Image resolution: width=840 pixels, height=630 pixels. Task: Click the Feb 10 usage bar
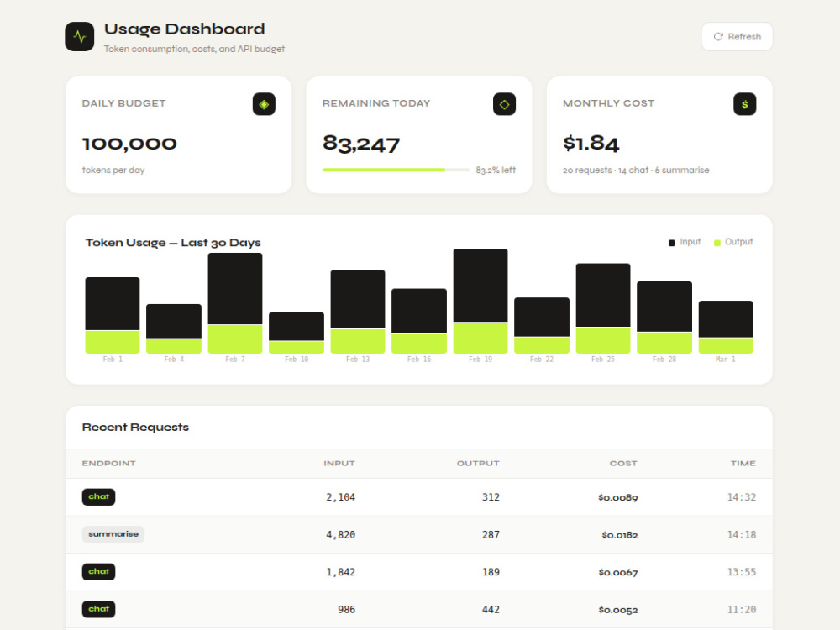point(297,333)
